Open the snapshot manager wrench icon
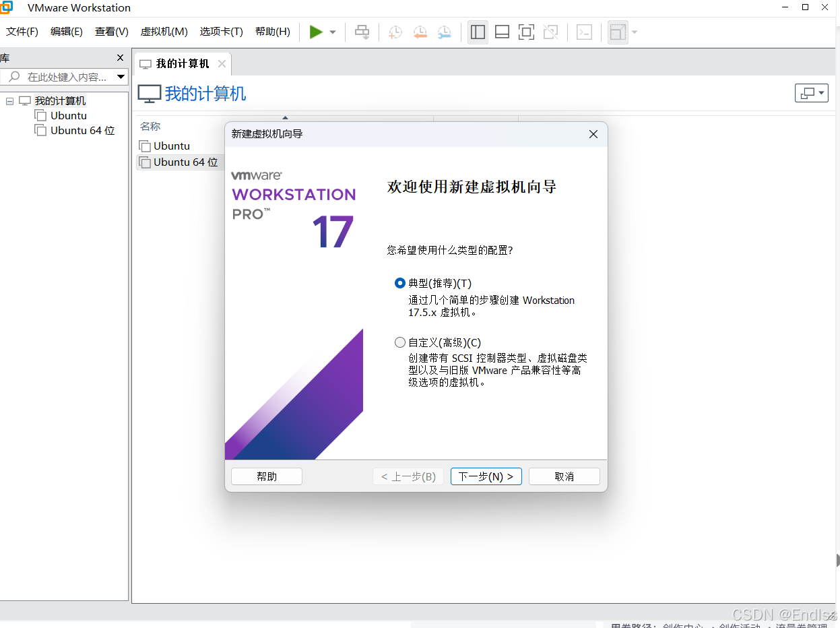Image resolution: width=840 pixels, height=628 pixels. tap(445, 32)
